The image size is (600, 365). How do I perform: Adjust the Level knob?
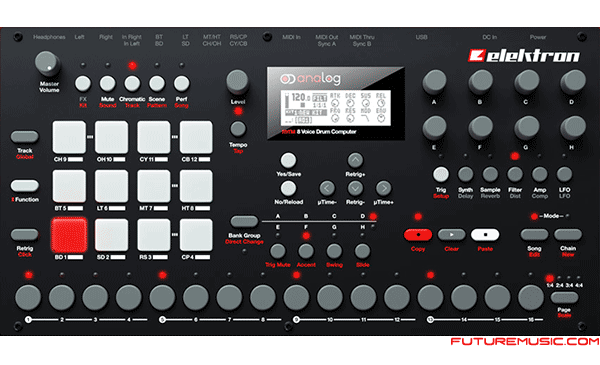point(237,82)
